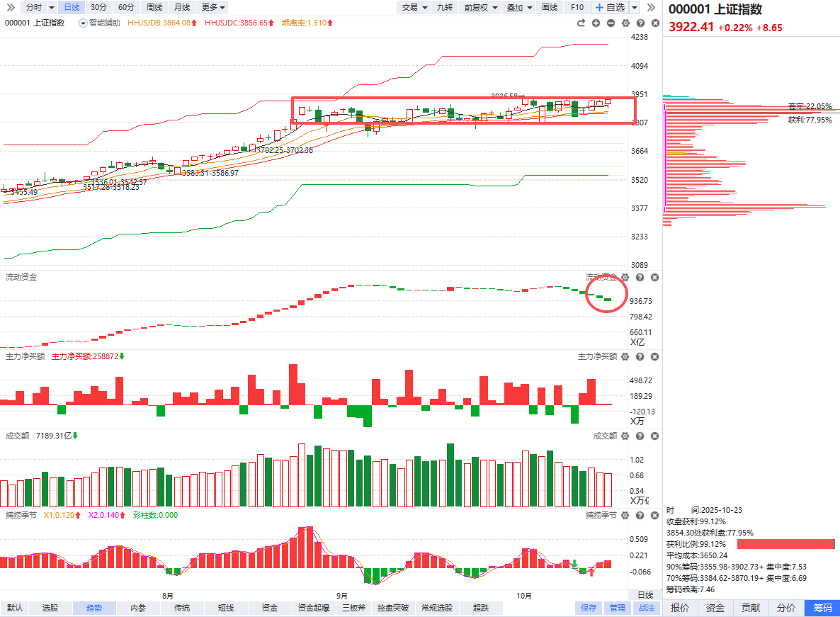Image resolution: width=840 pixels, height=617 pixels.
Task: Zoom out the main chart with minus icon
Action: pos(611,23)
